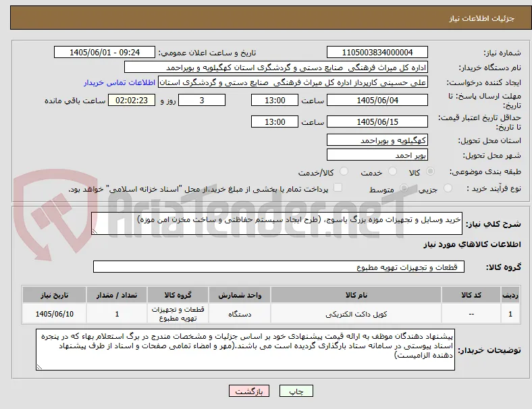
Task: Click the نام کالا column header
Action: click(x=356, y=295)
